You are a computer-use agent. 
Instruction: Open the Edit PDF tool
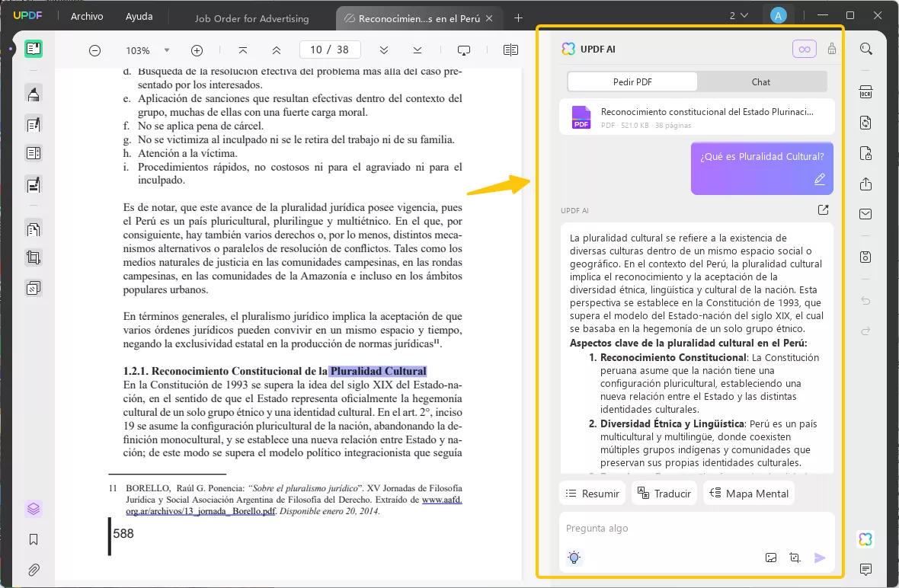(34, 124)
